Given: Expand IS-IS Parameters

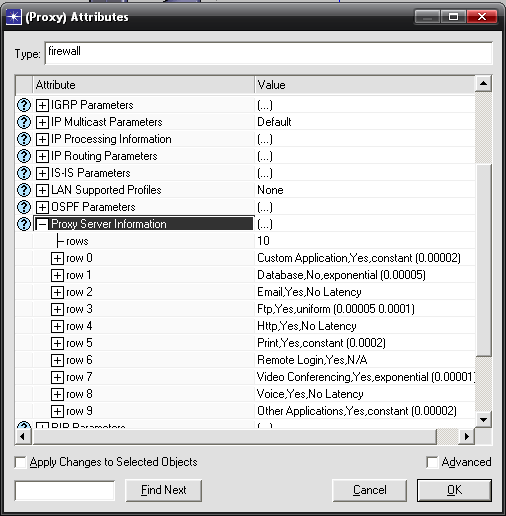Looking at the screenshot, I should click(42, 173).
